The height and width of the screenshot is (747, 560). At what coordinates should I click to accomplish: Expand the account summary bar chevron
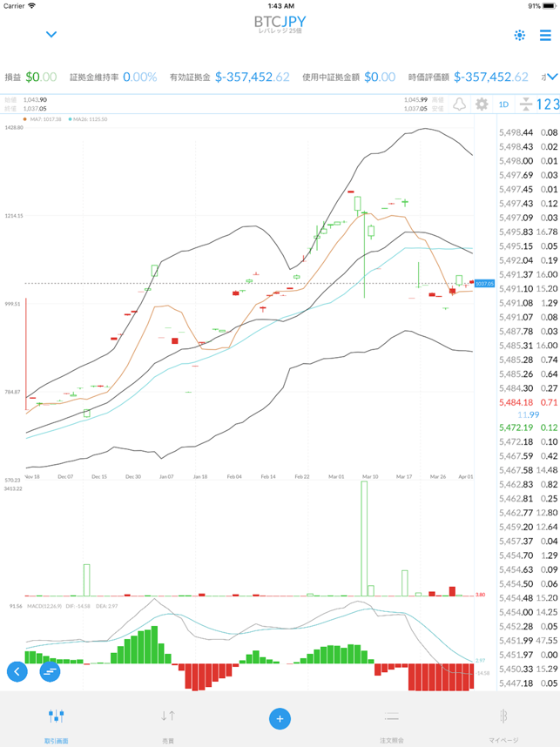point(550,77)
